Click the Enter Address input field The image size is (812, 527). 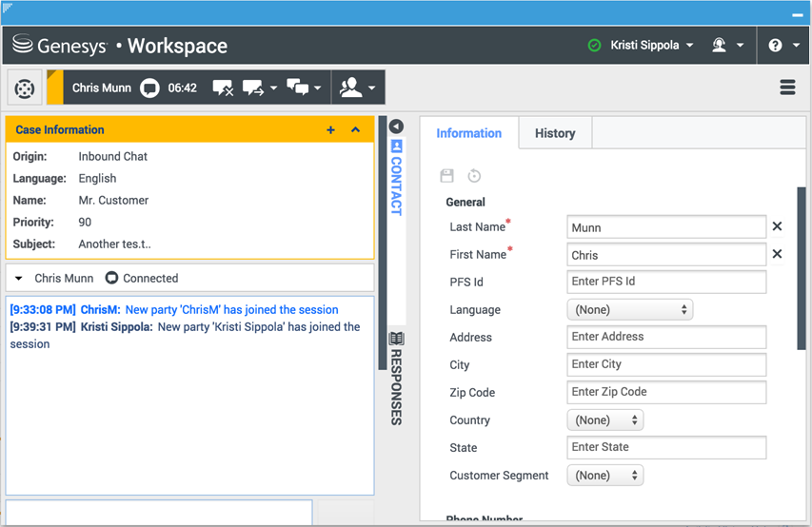[x=665, y=337]
